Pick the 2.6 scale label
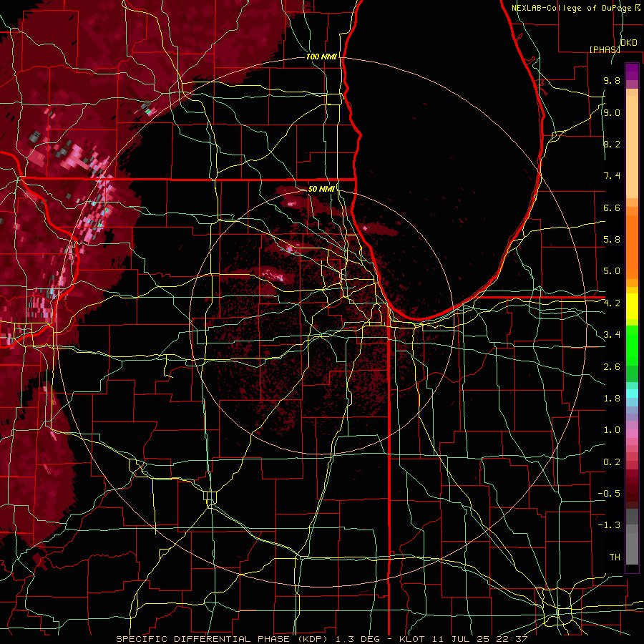 pyautogui.click(x=612, y=367)
